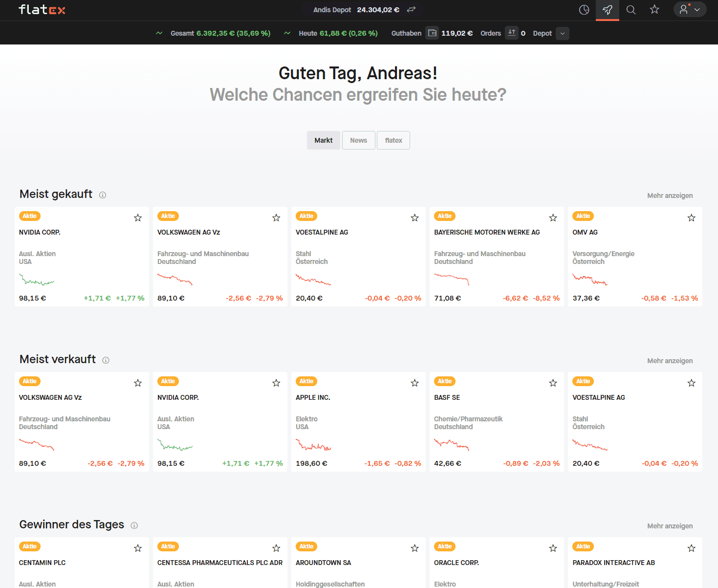
Task: Click 37,36 € price on OMV card
Action: click(586, 298)
